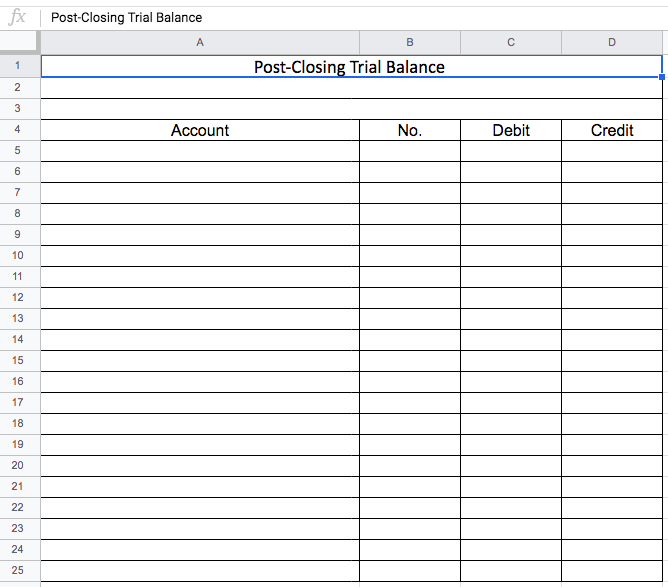Click the fx function icon

(x=17, y=17)
